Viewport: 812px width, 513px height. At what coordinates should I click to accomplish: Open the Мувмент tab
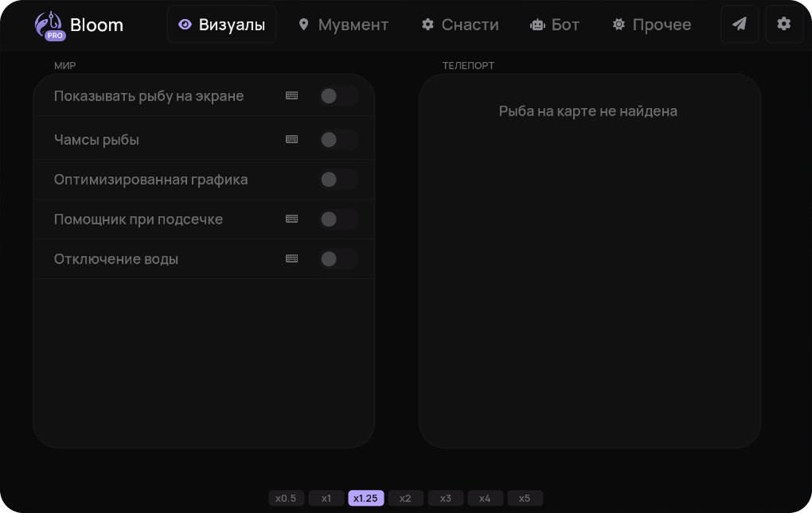pos(344,25)
